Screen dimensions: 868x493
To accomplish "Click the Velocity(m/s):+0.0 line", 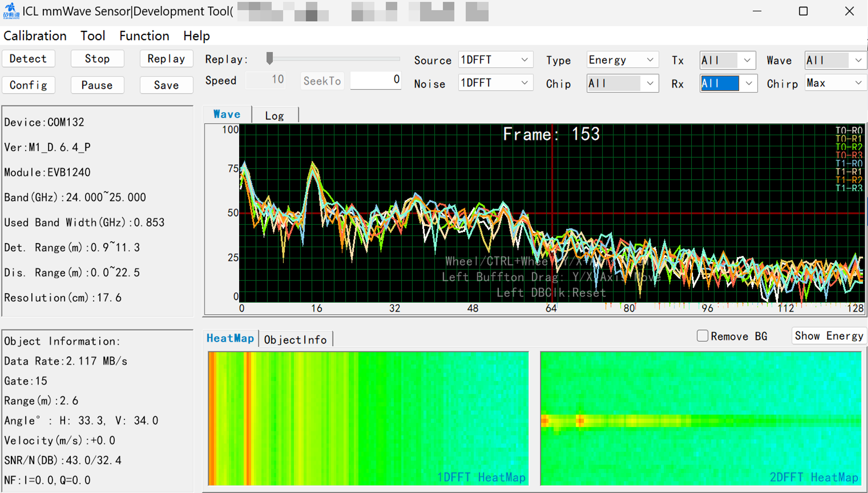I will tap(60, 441).
